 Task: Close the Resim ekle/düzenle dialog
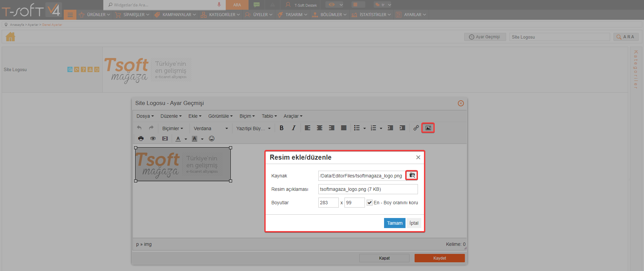pyautogui.click(x=418, y=157)
